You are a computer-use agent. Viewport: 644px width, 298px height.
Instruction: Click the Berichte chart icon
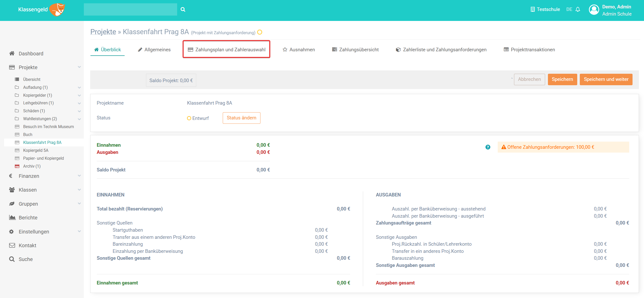(x=12, y=218)
